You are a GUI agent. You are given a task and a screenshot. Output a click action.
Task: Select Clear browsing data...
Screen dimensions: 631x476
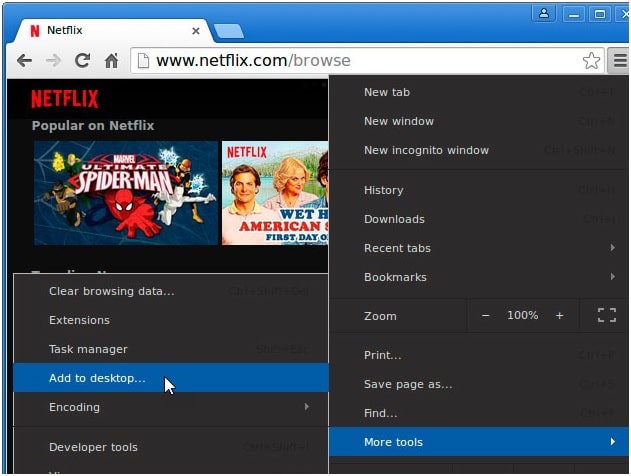pos(171,291)
